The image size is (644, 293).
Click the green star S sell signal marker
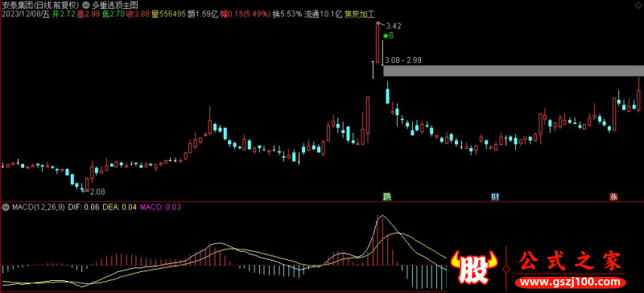(388, 35)
